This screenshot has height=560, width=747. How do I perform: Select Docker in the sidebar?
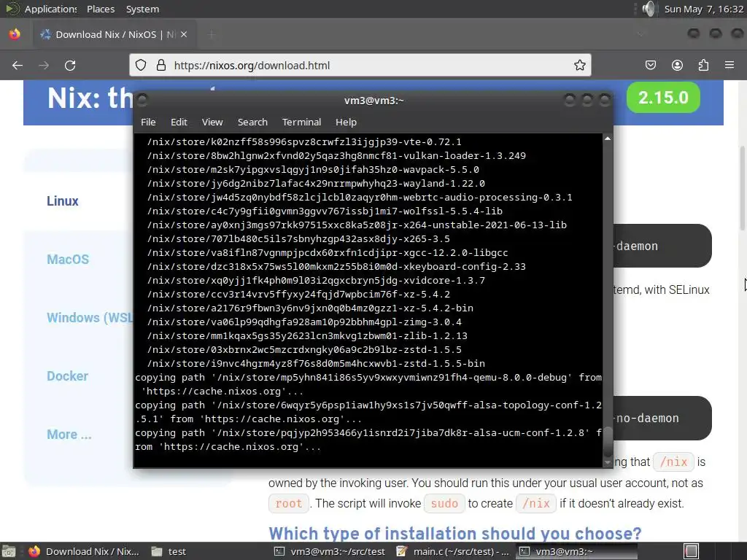point(67,376)
